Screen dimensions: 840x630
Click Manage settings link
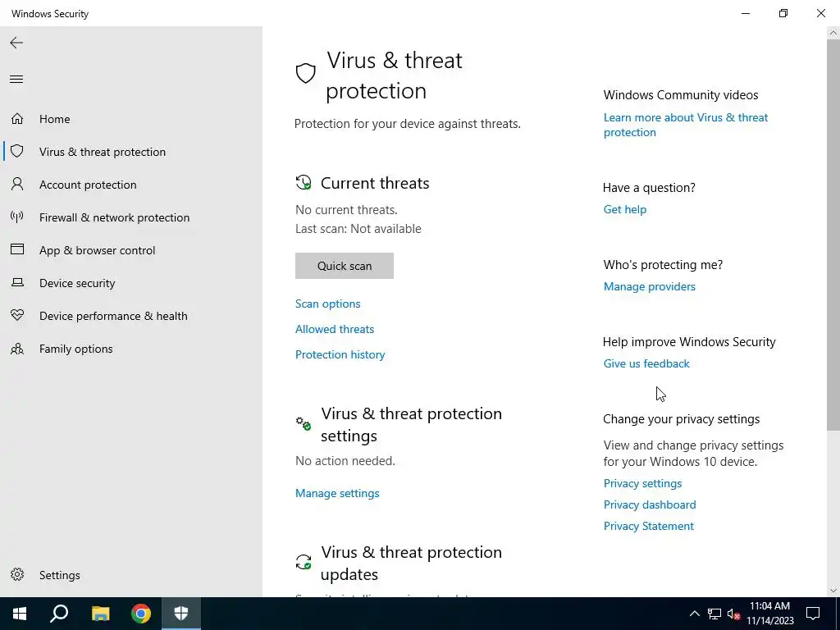pyautogui.click(x=337, y=493)
